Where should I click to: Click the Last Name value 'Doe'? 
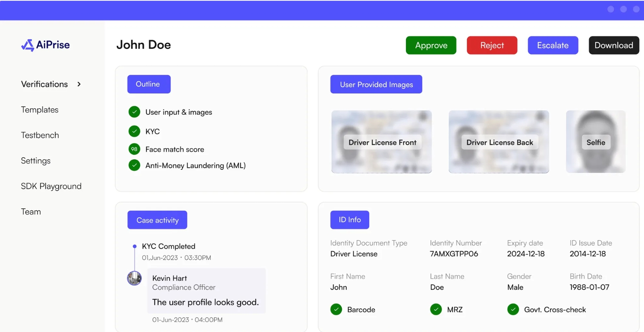pos(437,287)
